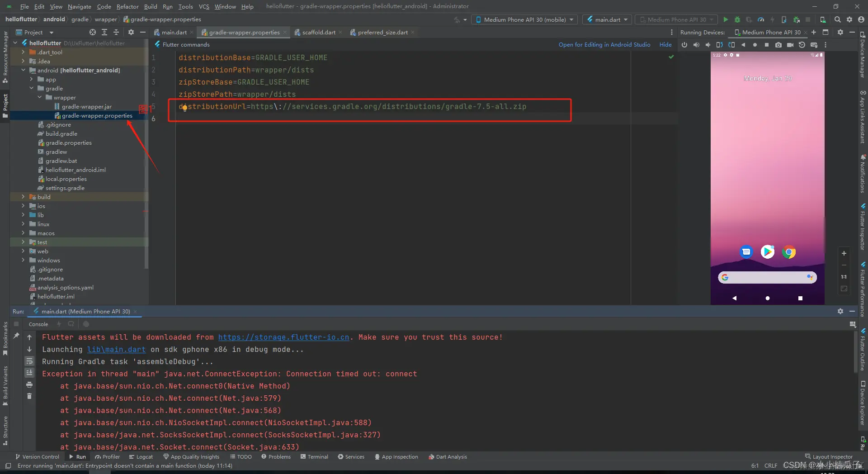
Task: Open emulator extended controls via three dots
Action: point(826,44)
